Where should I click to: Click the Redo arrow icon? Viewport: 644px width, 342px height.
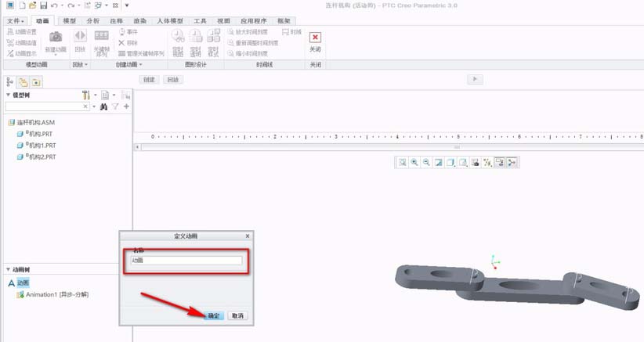tap(71, 5)
